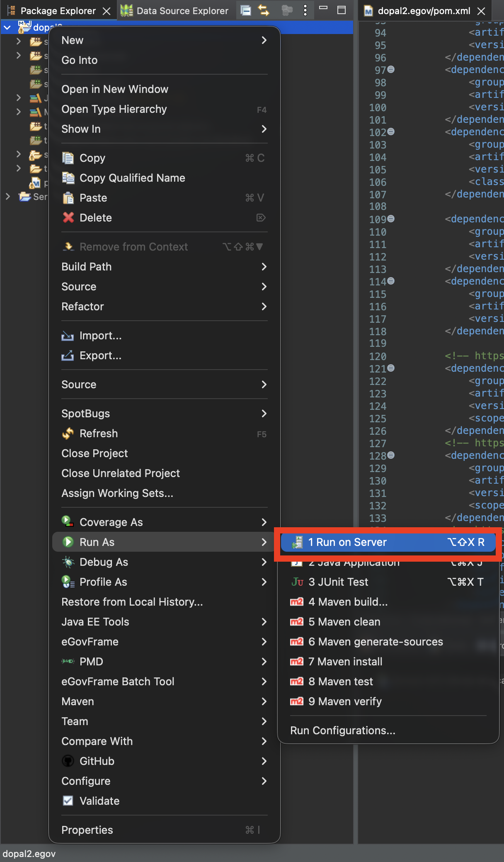
Task: Click Close Project
Action: click(x=165, y=453)
